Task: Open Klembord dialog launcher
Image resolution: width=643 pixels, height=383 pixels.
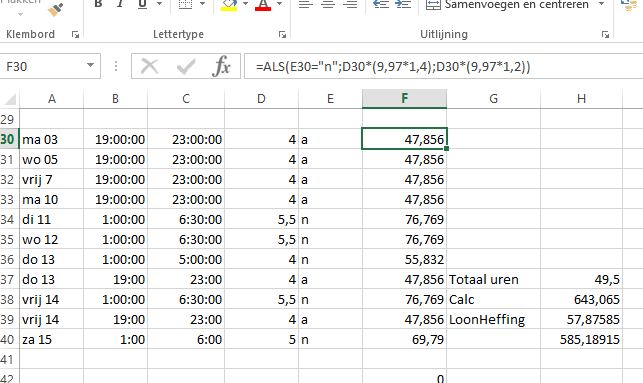Action: (75, 34)
